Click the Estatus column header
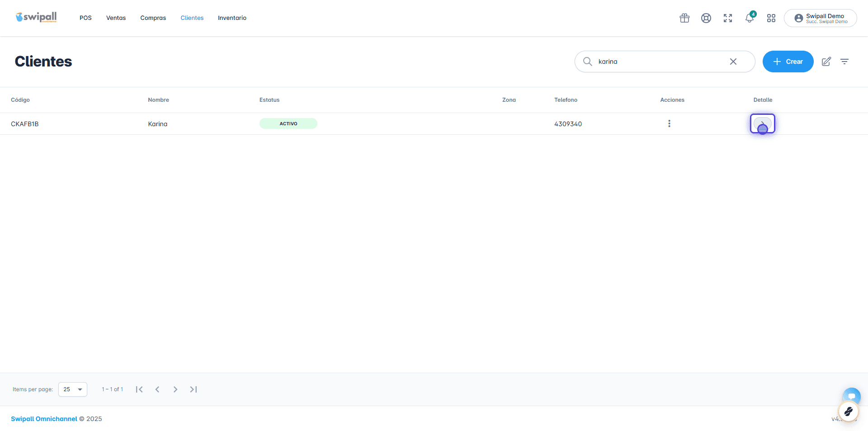The width and height of the screenshot is (868, 431). pos(269,100)
